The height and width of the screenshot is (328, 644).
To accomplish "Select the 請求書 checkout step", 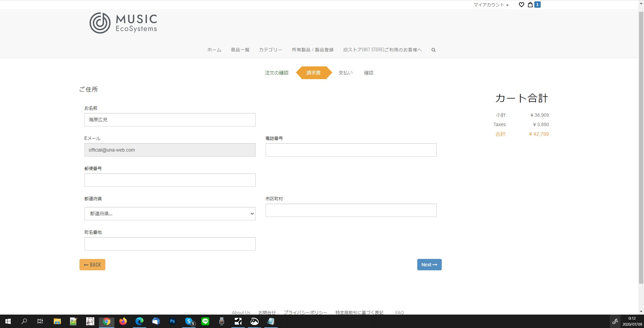I will pos(314,73).
